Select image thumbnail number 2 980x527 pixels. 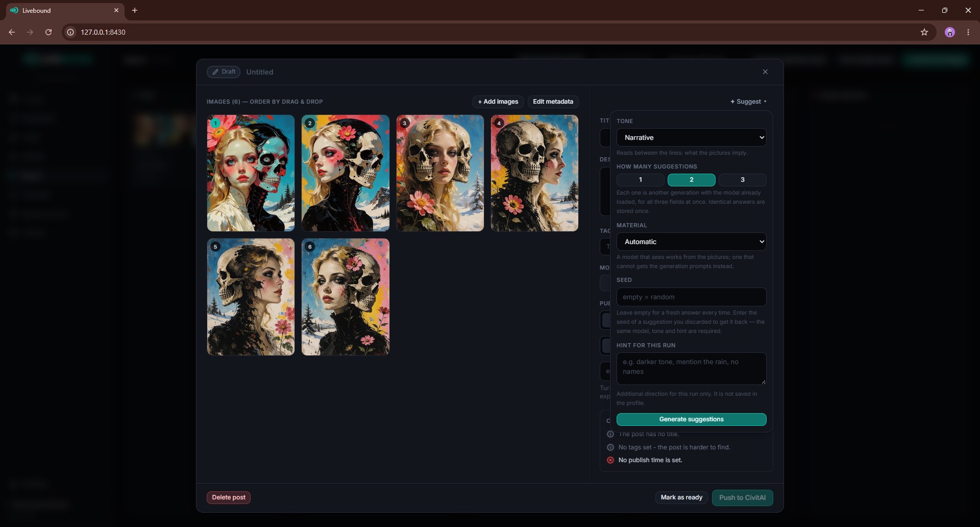pyautogui.click(x=346, y=173)
